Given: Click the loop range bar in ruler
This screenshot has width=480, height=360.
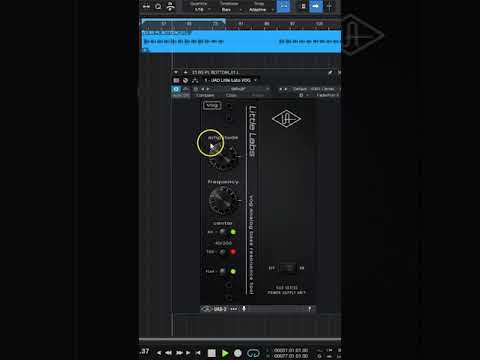Looking at the screenshot, I should click(183, 21).
